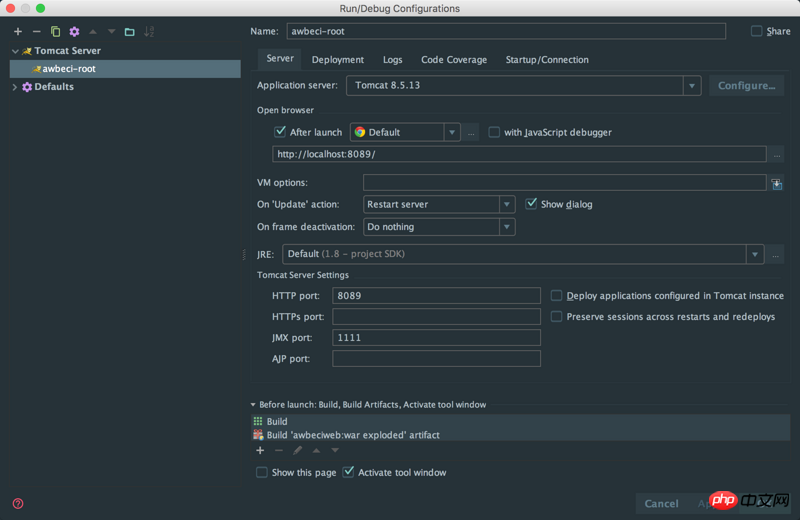800x520 pixels.
Task: Collapse Tomcat Server tree node
Action: pos(15,51)
